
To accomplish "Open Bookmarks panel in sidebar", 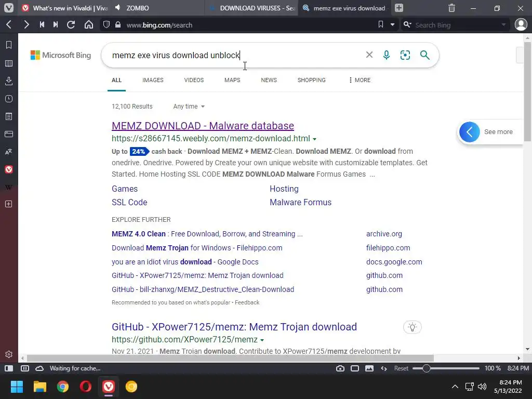I will point(9,45).
